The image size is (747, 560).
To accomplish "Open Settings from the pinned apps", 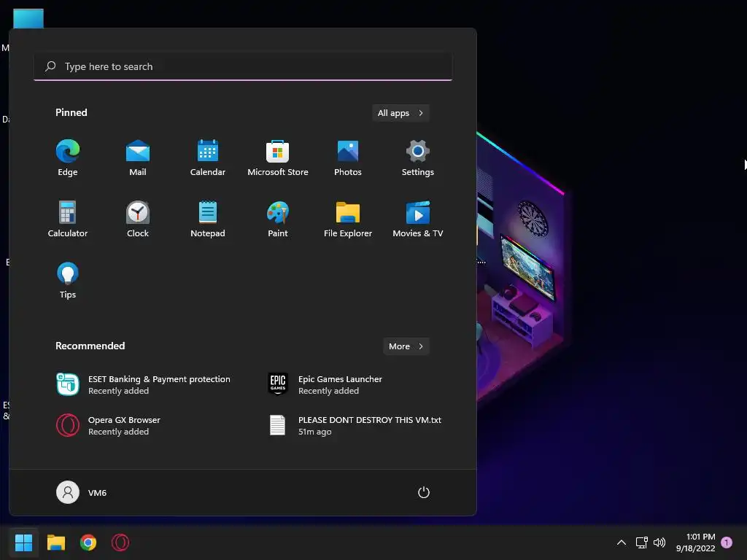I will [x=418, y=158].
